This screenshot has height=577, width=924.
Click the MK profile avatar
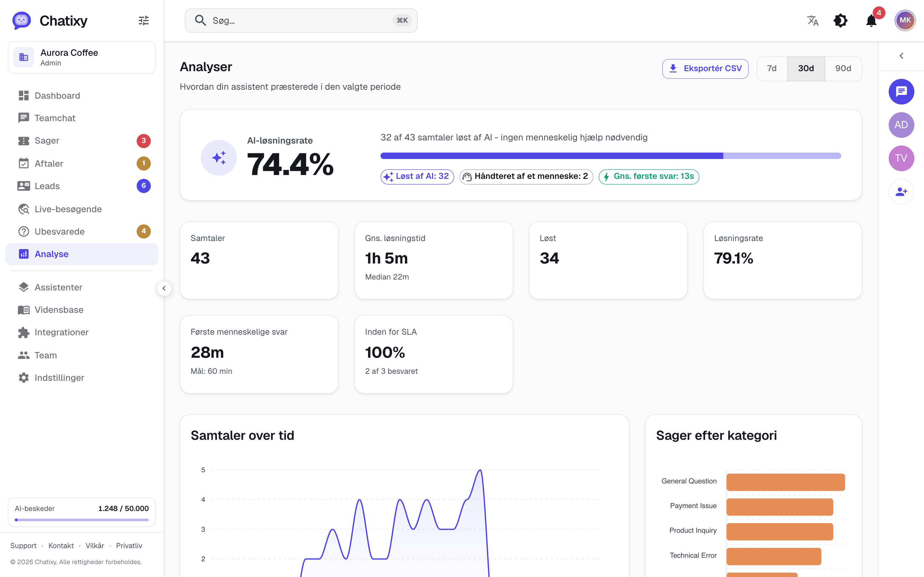tap(905, 21)
